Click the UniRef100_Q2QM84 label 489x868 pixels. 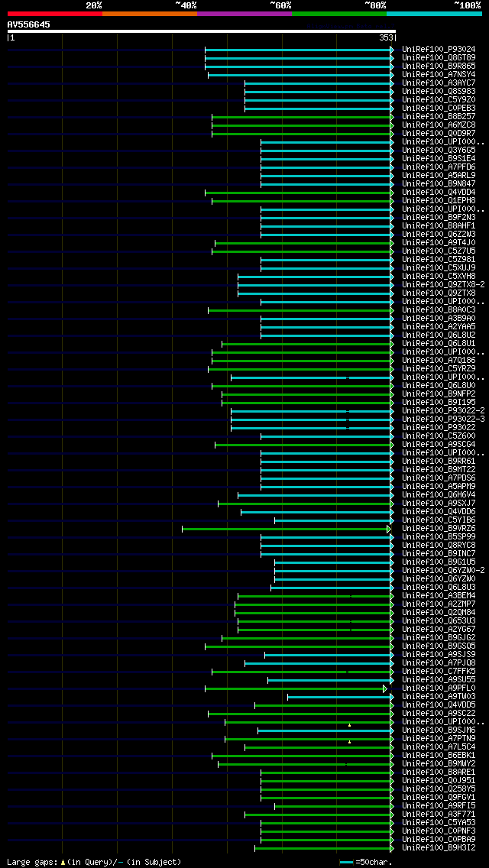tap(439, 612)
